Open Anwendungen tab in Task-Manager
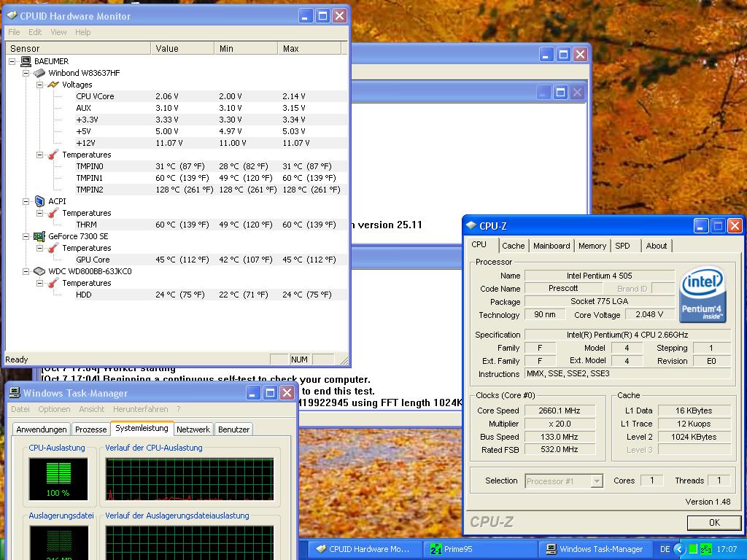 (x=42, y=429)
